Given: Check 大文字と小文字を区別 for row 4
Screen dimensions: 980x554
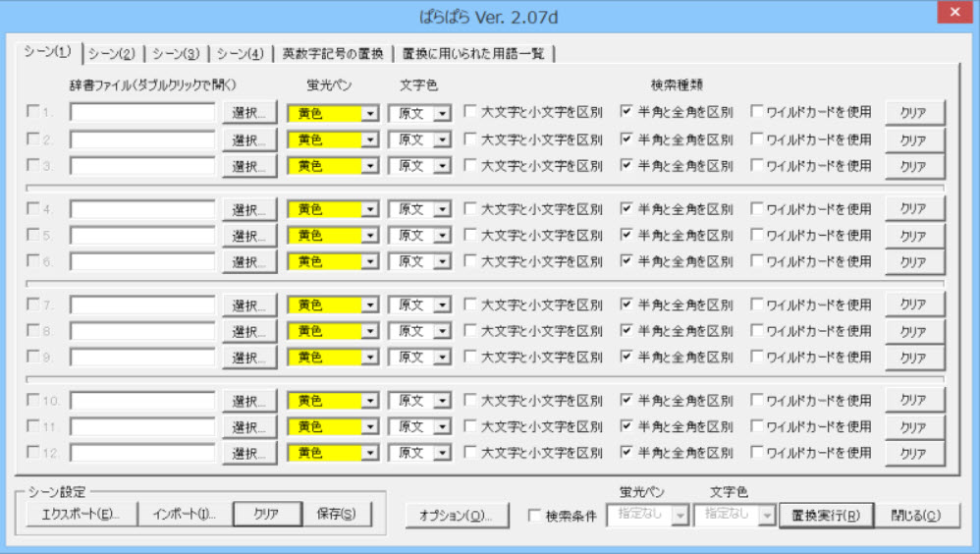Looking at the screenshot, I should tap(470, 208).
